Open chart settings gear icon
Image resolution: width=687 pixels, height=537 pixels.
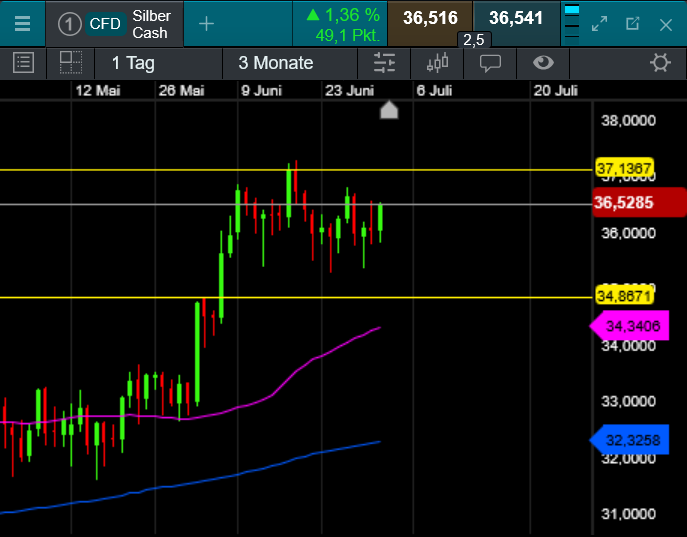point(660,63)
